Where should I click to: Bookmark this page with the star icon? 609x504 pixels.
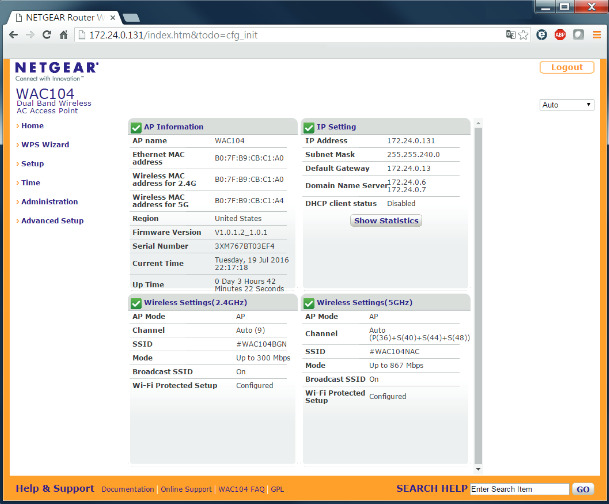click(x=523, y=35)
